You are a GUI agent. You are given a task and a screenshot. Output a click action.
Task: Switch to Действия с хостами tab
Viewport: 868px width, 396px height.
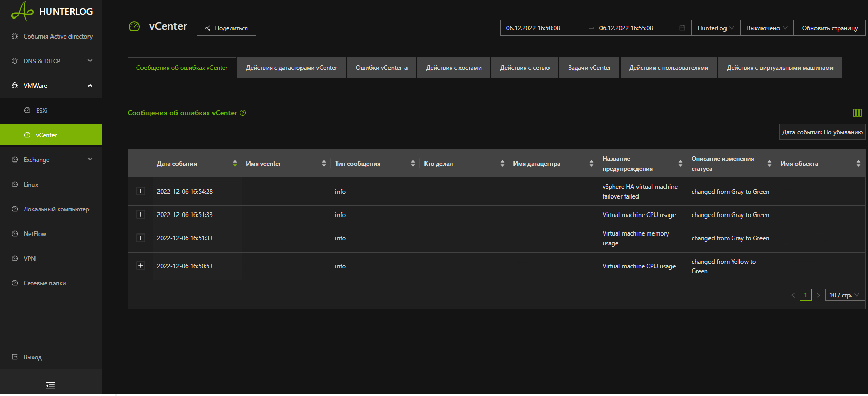click(x=454, y=67)
